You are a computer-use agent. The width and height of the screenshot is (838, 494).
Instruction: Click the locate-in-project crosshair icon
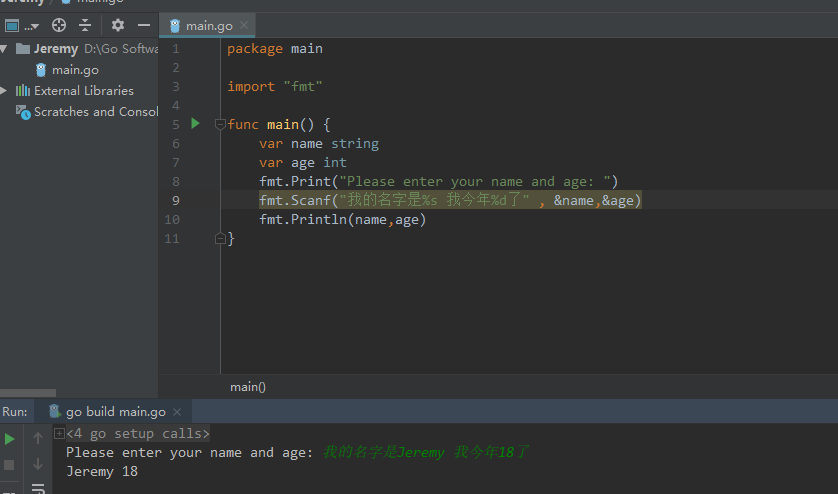click(x=59, y=25)
